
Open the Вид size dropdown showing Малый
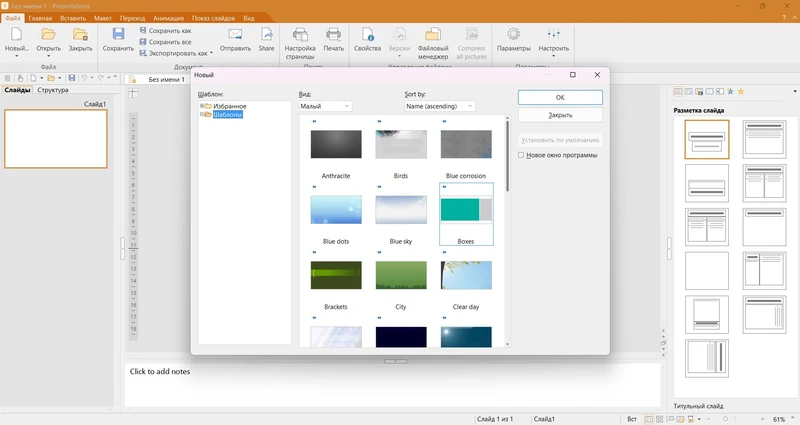click(326, 106)
